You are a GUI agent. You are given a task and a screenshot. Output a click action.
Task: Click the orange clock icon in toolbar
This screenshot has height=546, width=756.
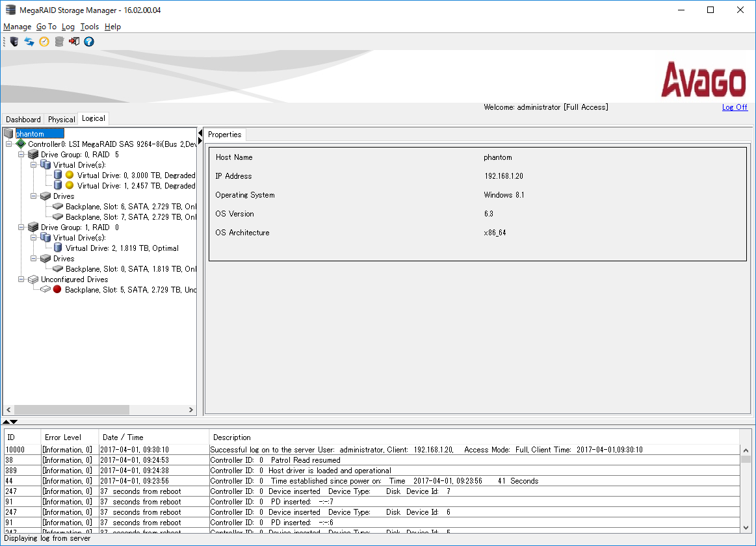pyautogui.click(x=44, y=42)
